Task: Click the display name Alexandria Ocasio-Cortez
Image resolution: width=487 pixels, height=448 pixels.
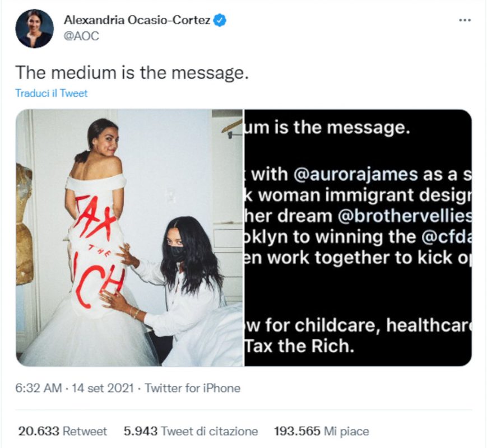Action: click(x=137, y=20)
